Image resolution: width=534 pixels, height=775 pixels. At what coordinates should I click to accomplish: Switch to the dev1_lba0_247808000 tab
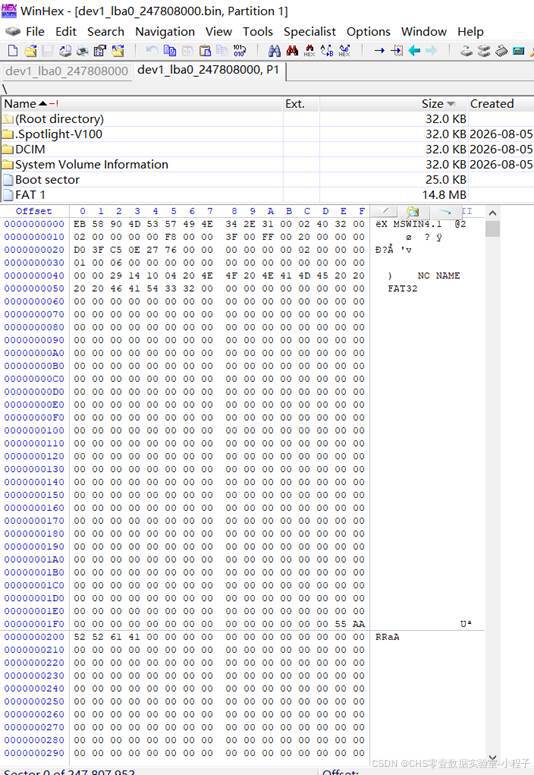pos(67,71)
